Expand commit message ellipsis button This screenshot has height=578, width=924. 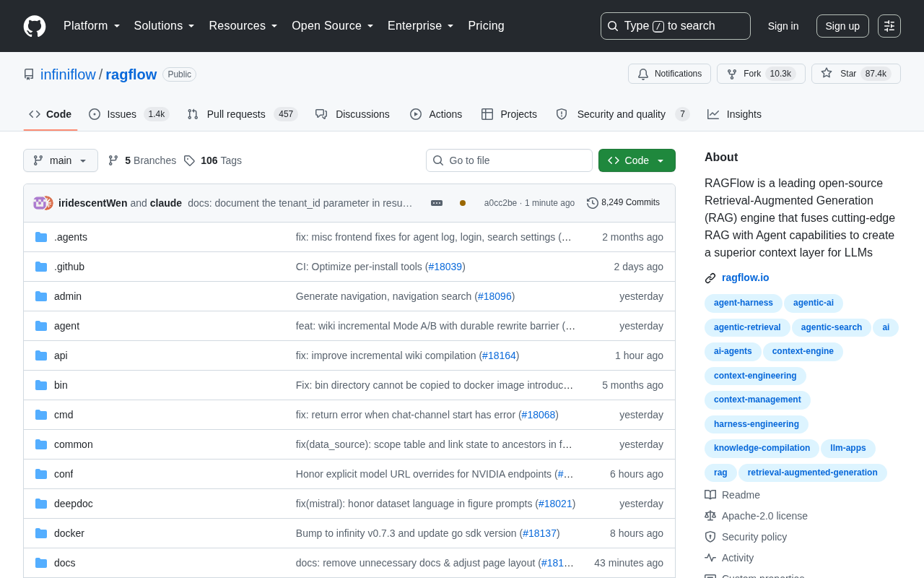[437, 203]
